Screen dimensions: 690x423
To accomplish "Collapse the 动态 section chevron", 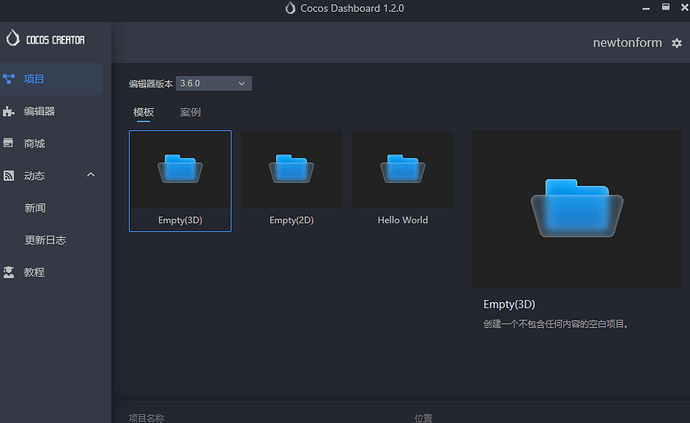I will click(x=91, y=175).
